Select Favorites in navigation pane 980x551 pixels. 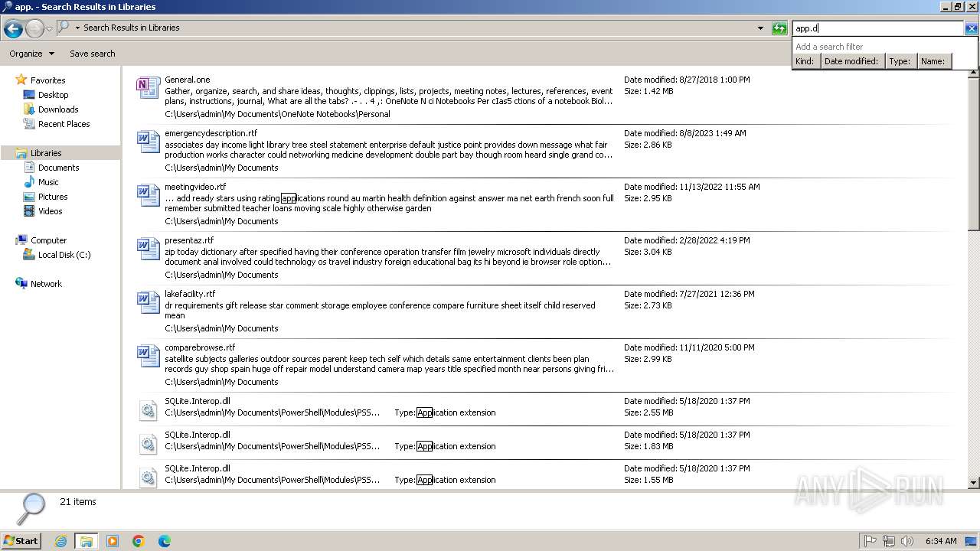[47, 80]
